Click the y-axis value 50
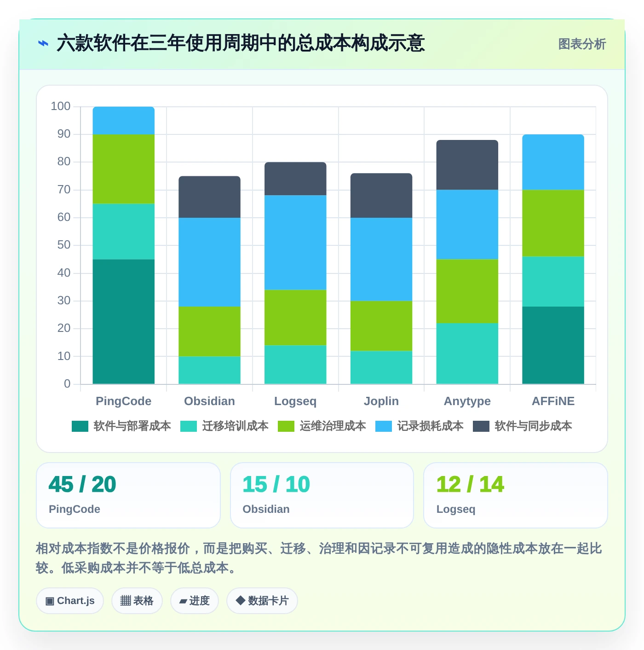The width and height of the screenshot is (644, 650). click(x=64, y=245)
